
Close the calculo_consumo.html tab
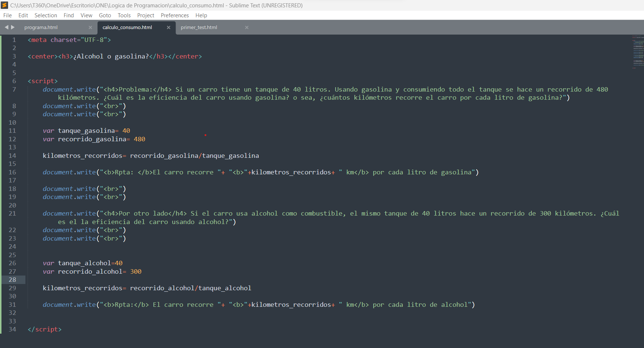click(x=169, y=27)
